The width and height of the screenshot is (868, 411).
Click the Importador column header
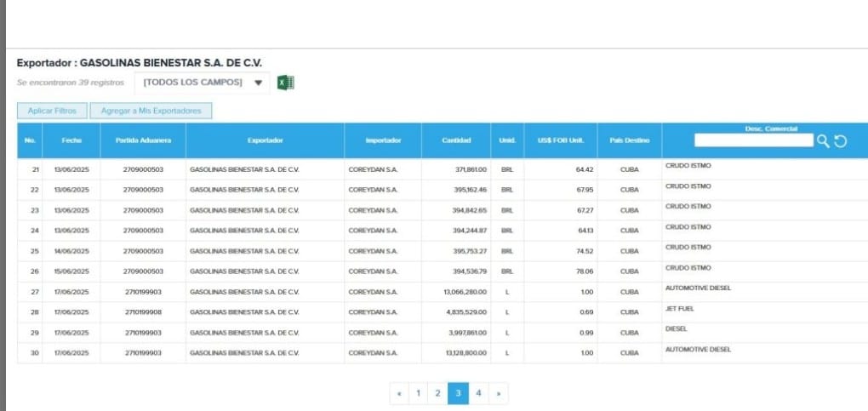(382, 140)
